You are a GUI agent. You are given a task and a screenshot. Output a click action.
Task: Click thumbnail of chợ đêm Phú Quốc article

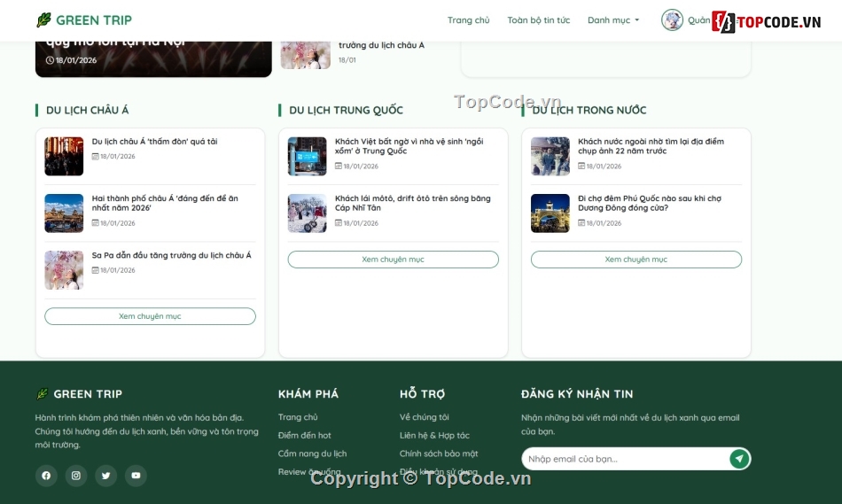[x=550, y=213]
